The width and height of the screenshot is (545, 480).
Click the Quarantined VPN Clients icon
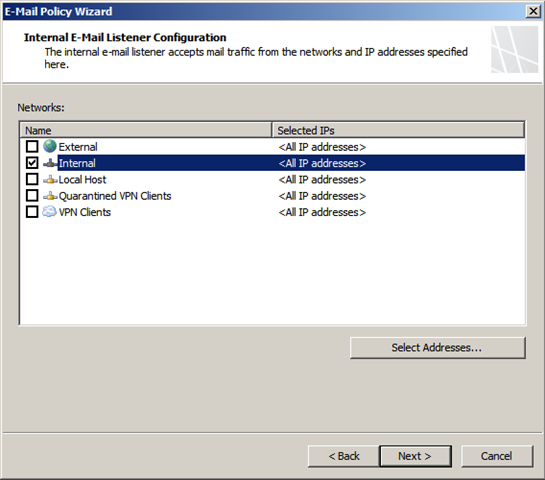point(50,196)
